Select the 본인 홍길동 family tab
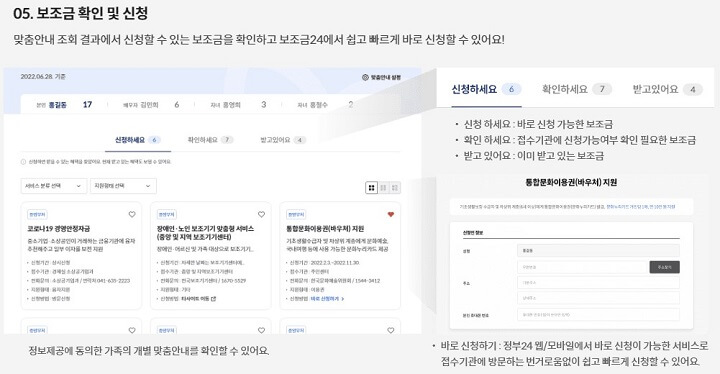Image resolution: width=720 pixels, height=374 pixels. tap(64, 105)
